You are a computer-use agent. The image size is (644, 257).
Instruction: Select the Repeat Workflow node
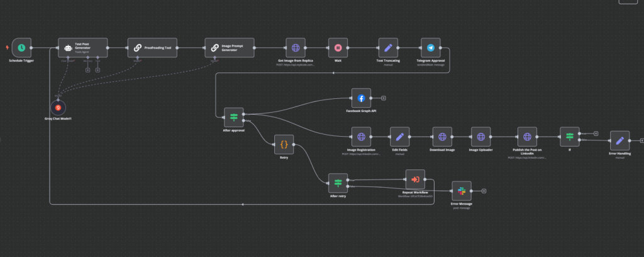[415, 180]
